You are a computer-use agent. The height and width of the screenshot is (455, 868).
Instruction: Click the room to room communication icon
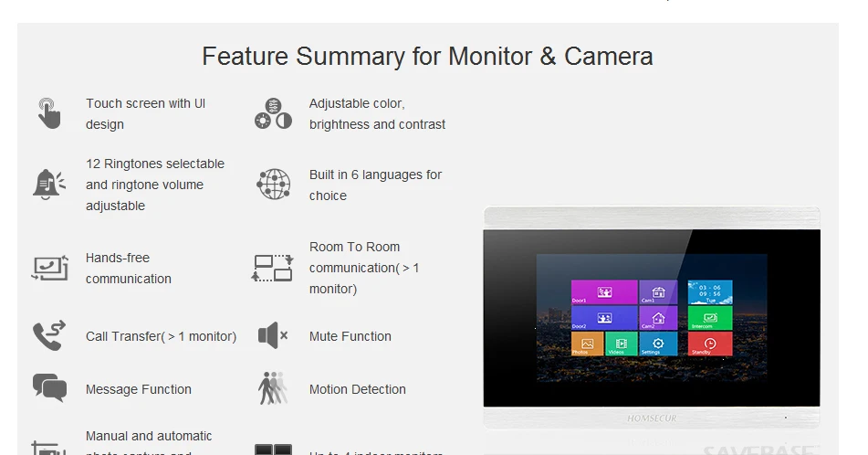pyautogui.click(x=272, y=269)
